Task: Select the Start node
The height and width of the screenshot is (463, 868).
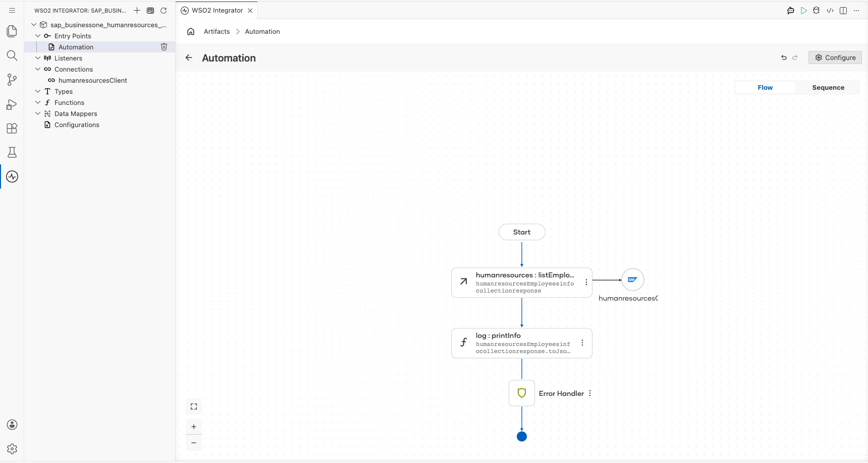Action: coord(522,232)
